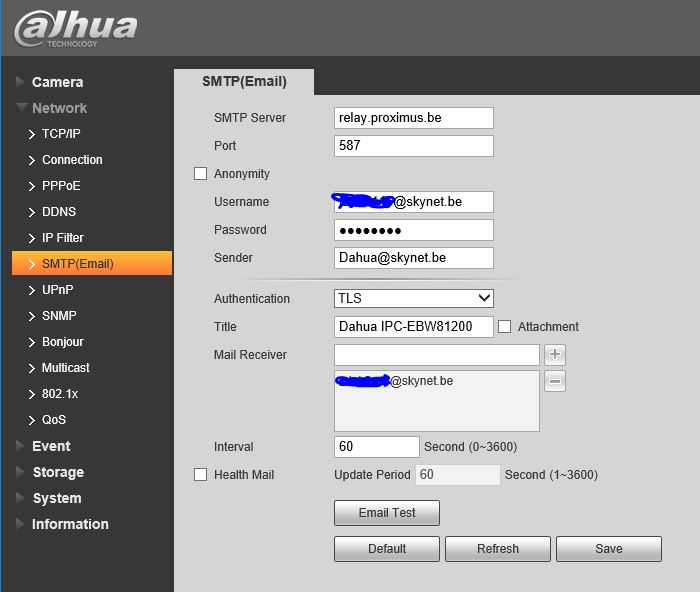Click into the SMTP Server field

[413, 118]
